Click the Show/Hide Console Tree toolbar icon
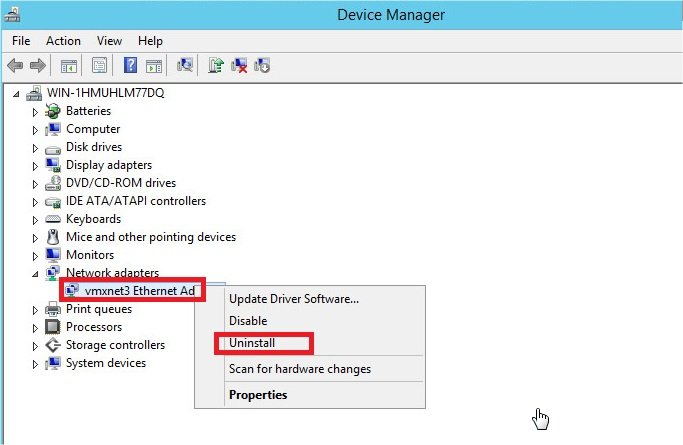The image size is (683, 445). [x=69, y=66]
